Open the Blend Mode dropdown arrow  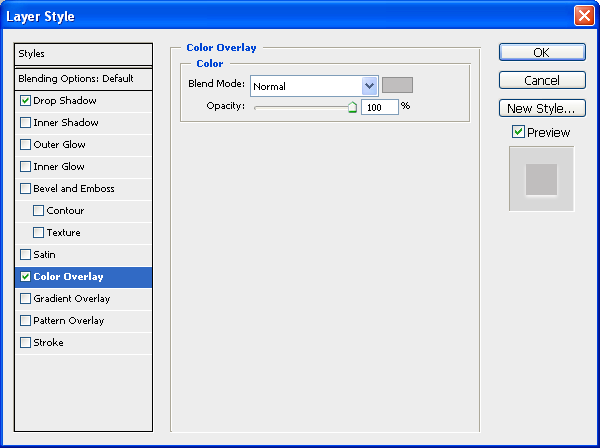tap(369, 86)
